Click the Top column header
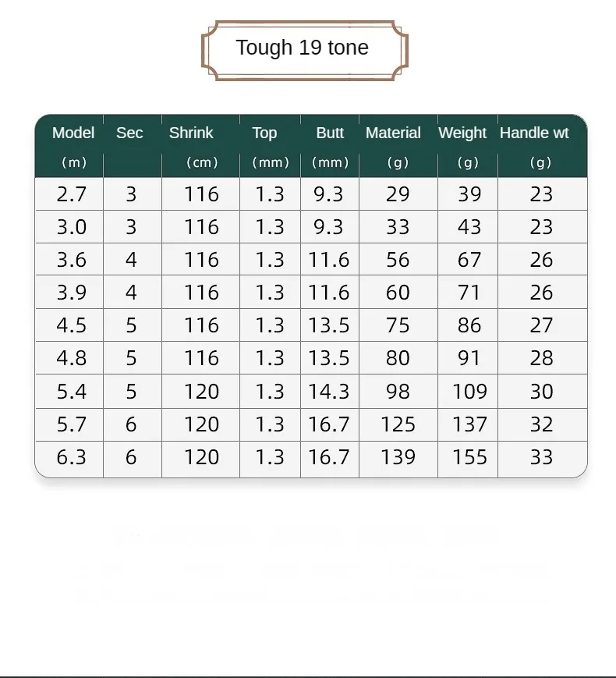 (264, 133)
